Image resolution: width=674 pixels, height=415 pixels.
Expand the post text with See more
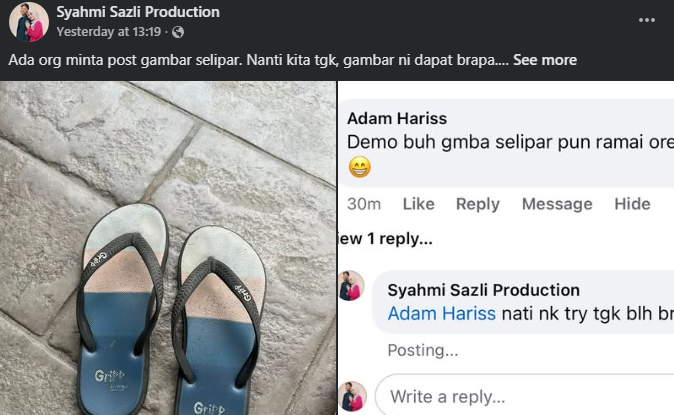[544, 60]
